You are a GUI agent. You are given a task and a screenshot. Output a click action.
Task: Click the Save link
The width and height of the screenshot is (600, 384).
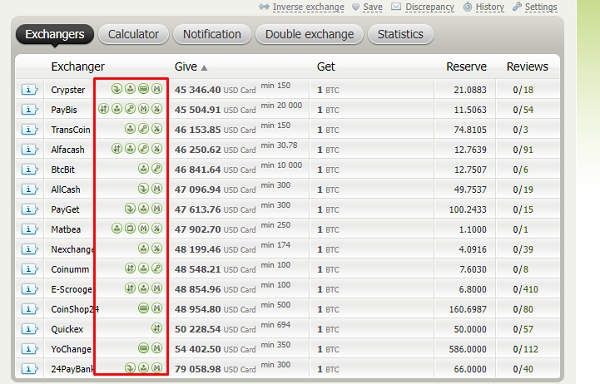click(372, 7)
